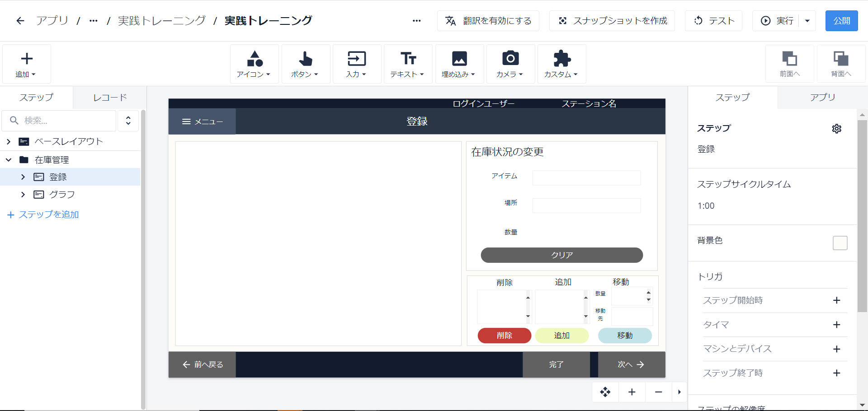The width and height of the screenshot is (868, 411).
Task: Switch to the アプリ properties tab
Action: coord(823,98)
